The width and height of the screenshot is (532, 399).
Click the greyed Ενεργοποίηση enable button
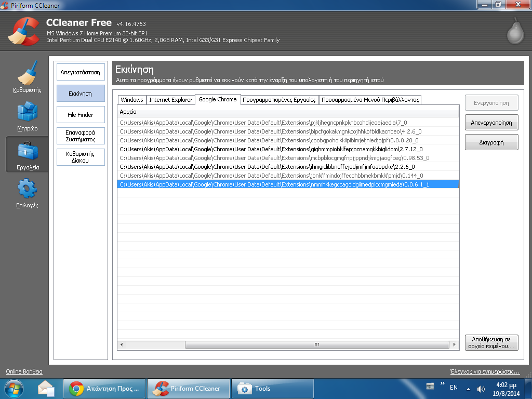pos(491,103)
